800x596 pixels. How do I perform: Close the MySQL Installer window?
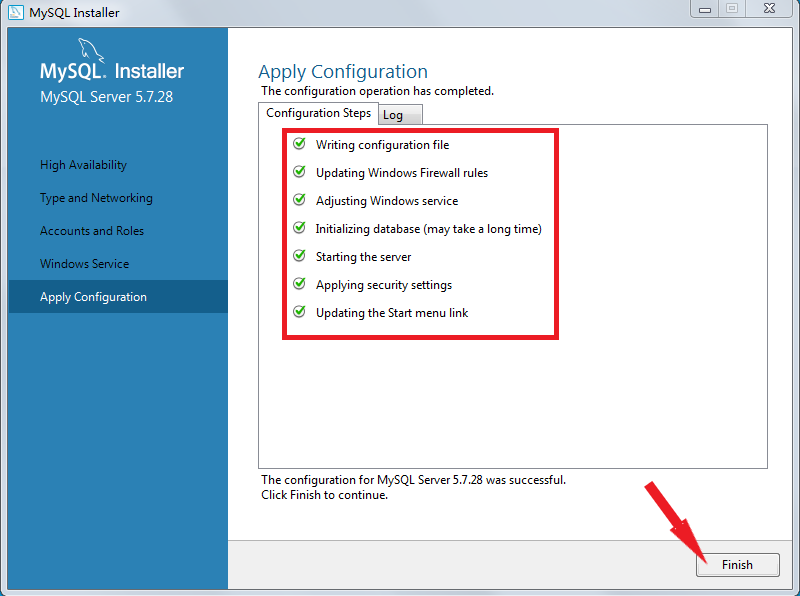click(x=769, y=9)
